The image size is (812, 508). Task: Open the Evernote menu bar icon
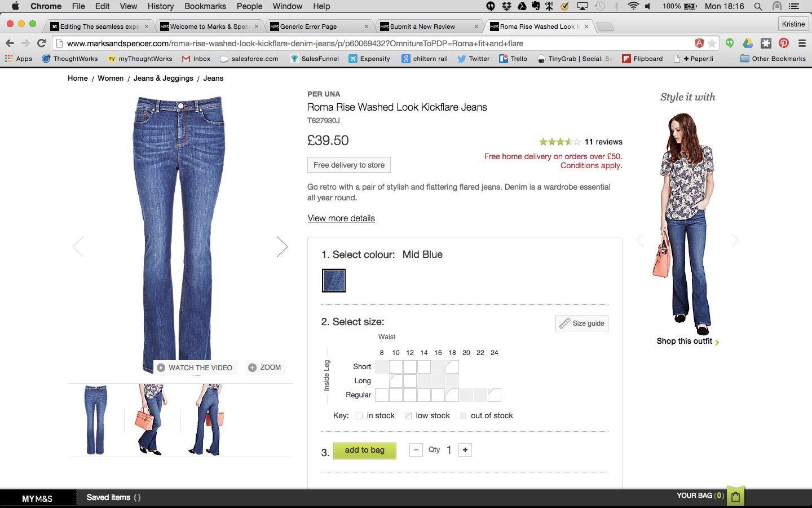535,6
